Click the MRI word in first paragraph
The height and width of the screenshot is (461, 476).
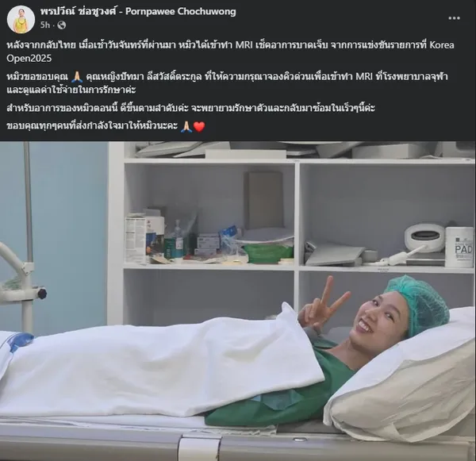[244, 45]
